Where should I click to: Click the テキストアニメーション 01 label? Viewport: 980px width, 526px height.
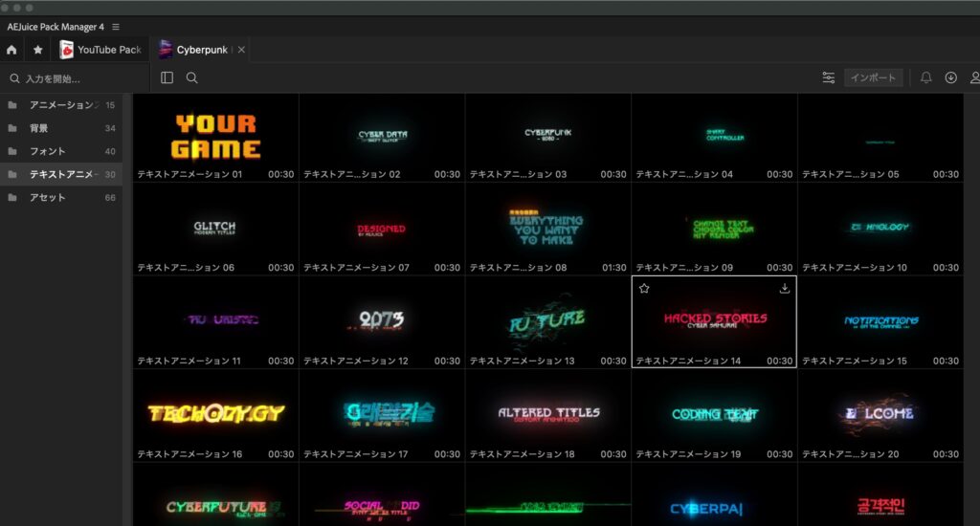(x=190, y=174)
